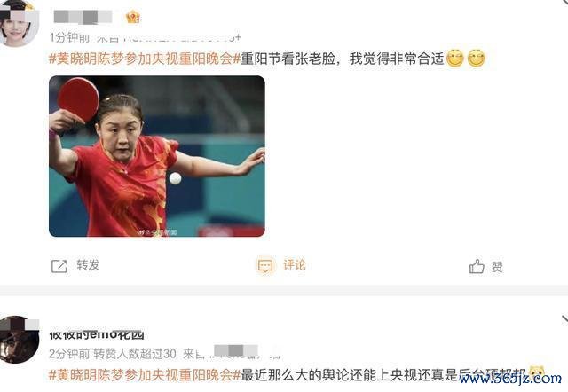Open the first poster's avatar picture
Image resolution: width=568 pixels, height=392 pixels.
click(20, 24)
